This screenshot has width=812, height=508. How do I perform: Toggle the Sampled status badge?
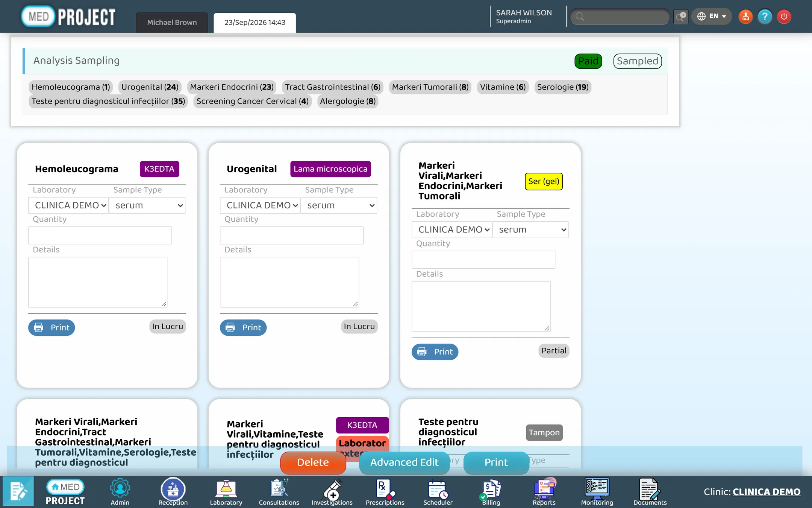(638, 61)
